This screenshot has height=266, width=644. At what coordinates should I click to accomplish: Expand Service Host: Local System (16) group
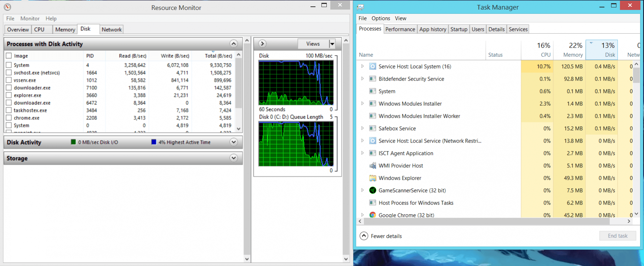click(362, 66)
